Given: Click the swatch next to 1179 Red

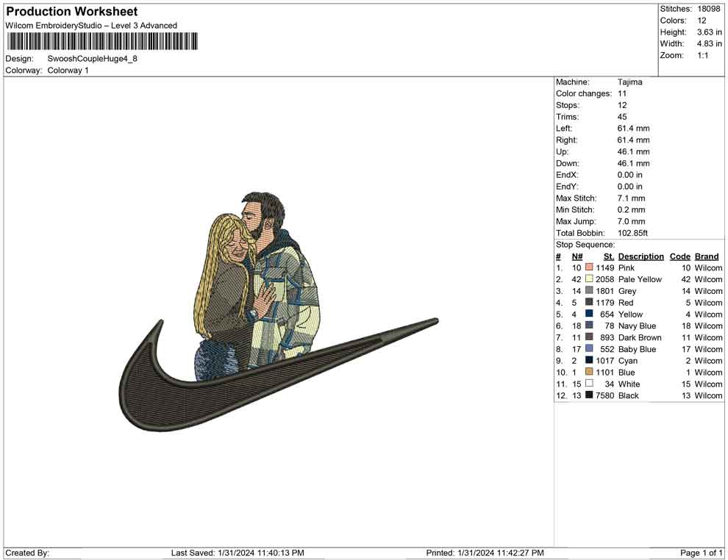Looking at the screenshot, I should 589,302.
